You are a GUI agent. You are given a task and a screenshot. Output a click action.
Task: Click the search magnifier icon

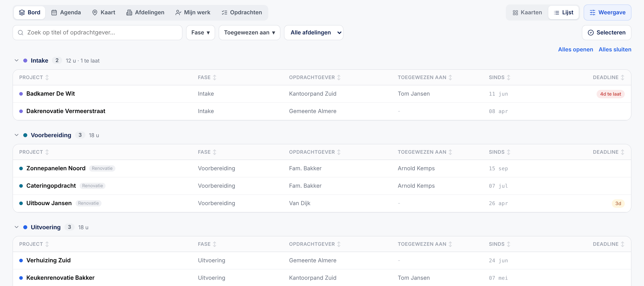click(x=21, y=33)
